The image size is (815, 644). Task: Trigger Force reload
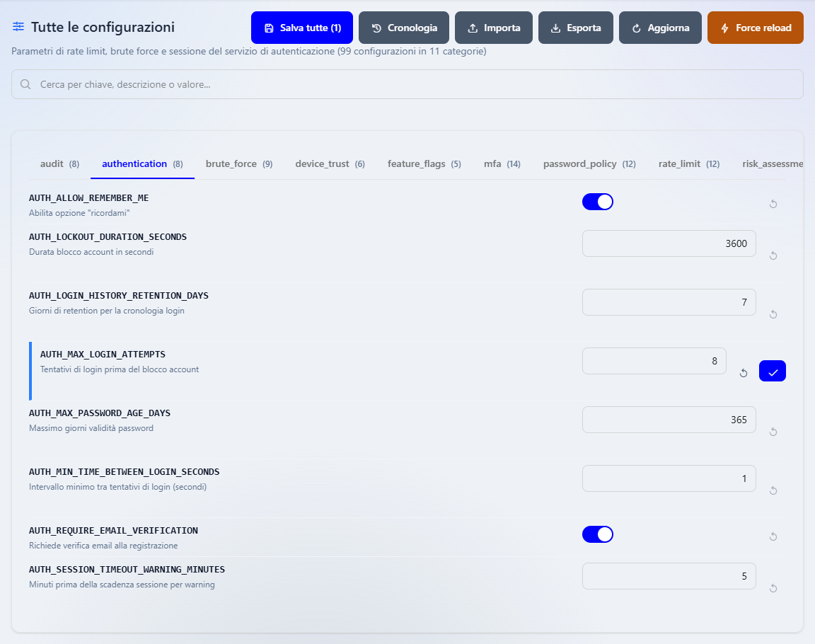coord(756,28)
